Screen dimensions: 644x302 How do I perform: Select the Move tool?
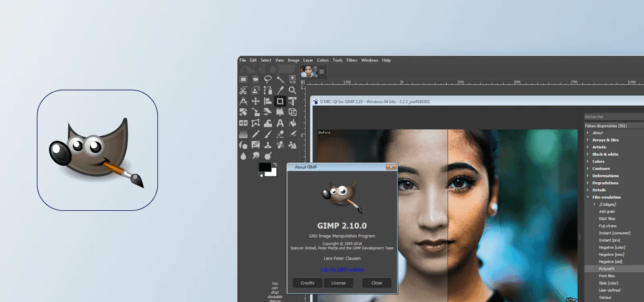256,101
